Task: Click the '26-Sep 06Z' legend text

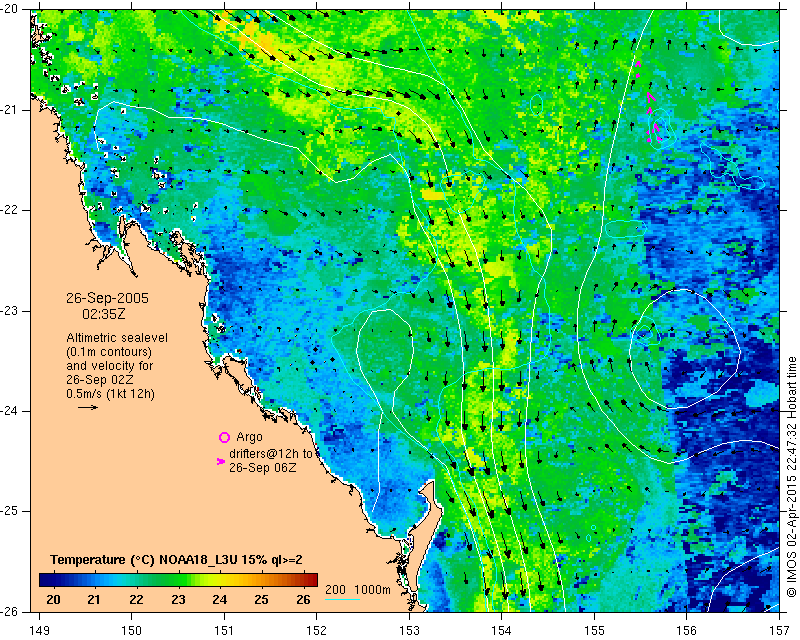Action: [262, 467]
